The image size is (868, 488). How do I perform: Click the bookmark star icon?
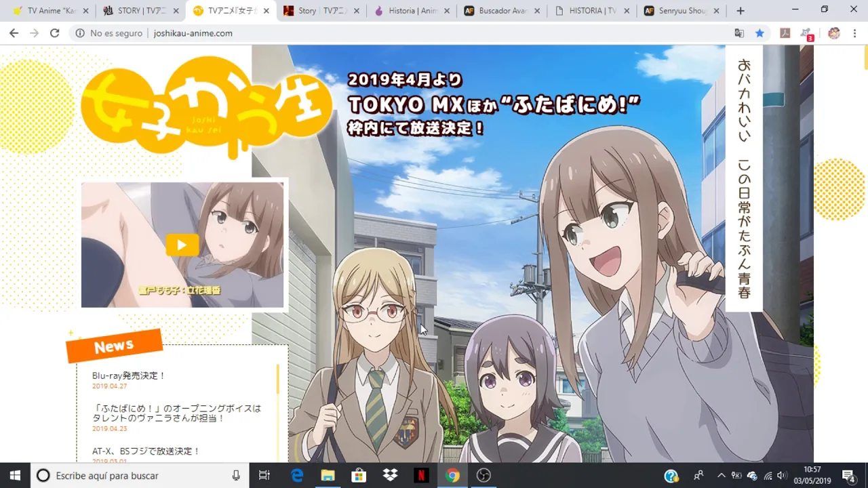tap(759, 33)
